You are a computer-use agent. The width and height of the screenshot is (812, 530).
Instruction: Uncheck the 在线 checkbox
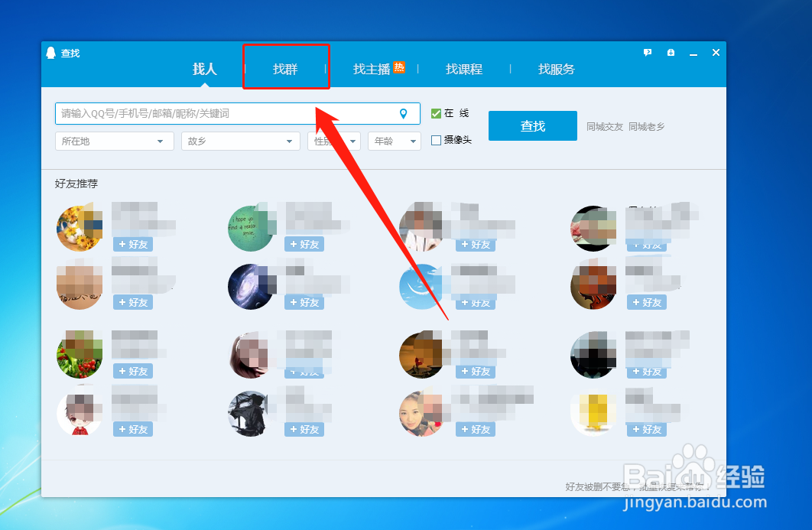pos(436,113)
